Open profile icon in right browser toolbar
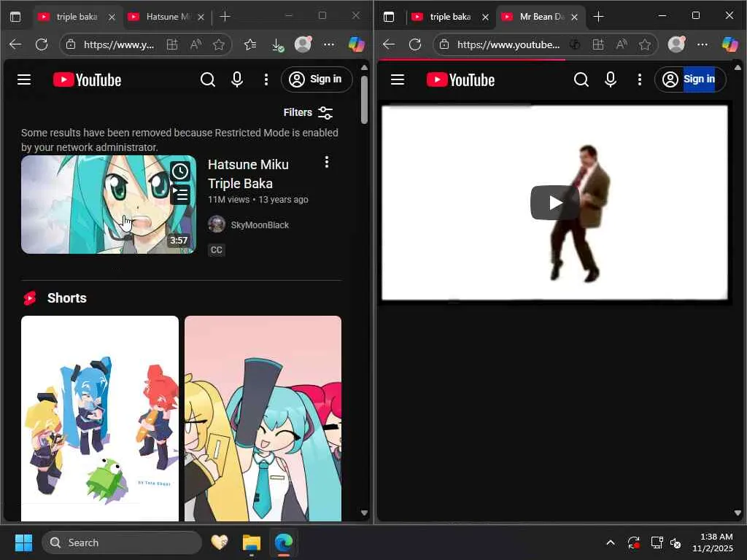This screenshot has width=747, height=560. [x=676, y=44]
